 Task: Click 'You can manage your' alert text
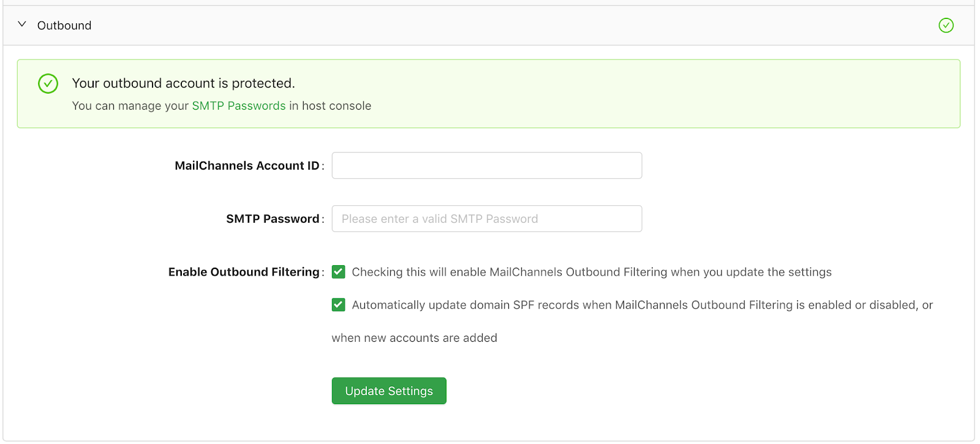[130, 105]
